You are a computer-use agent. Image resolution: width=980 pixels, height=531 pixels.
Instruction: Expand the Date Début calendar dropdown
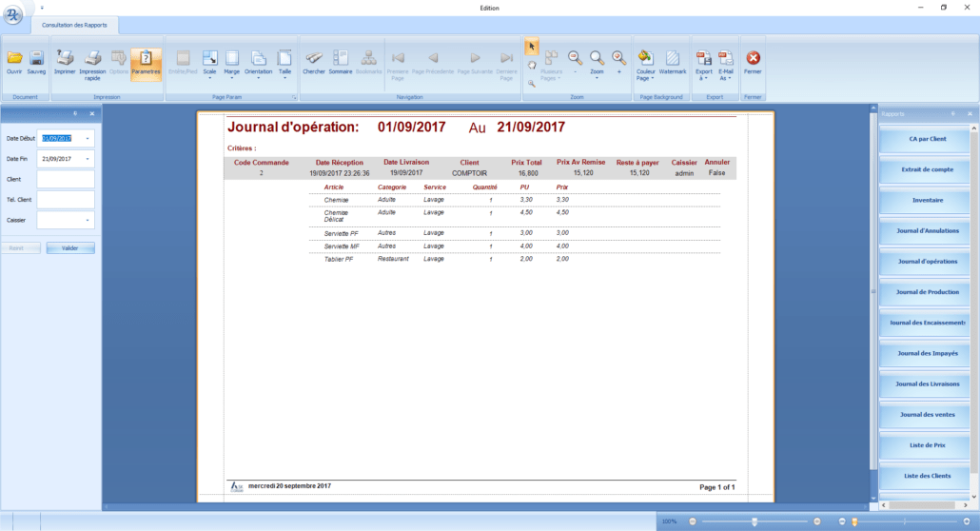tap(88, 138)
